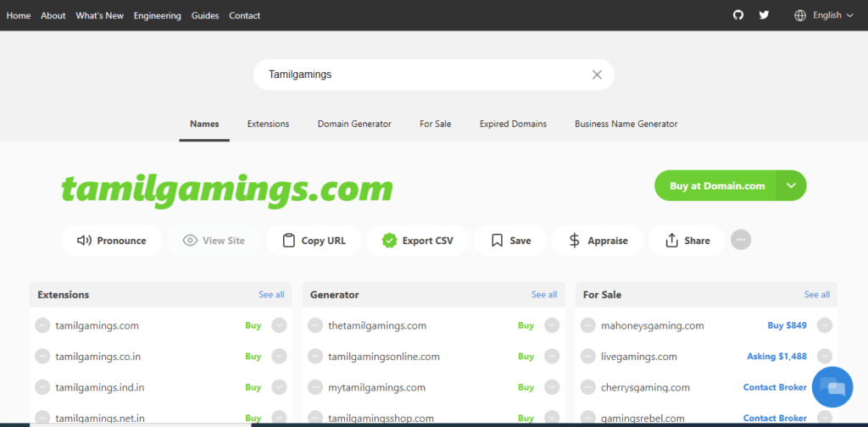Click the Appraise dollar button
This screenshot has width=868, height=427.
pos(598,241)
